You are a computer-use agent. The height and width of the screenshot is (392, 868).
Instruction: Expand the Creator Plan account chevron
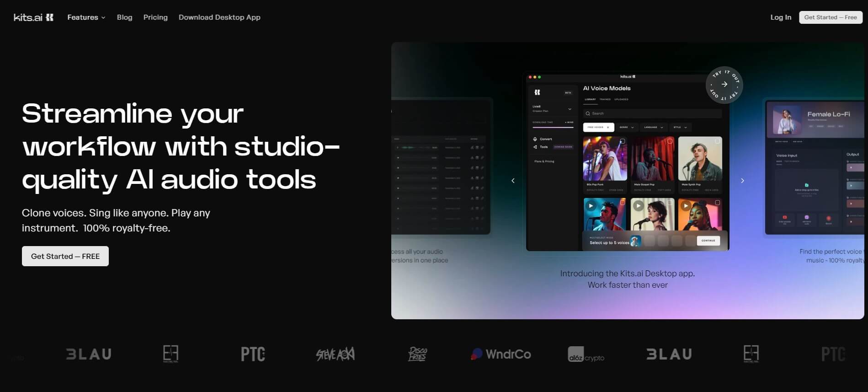pos(570,109)
